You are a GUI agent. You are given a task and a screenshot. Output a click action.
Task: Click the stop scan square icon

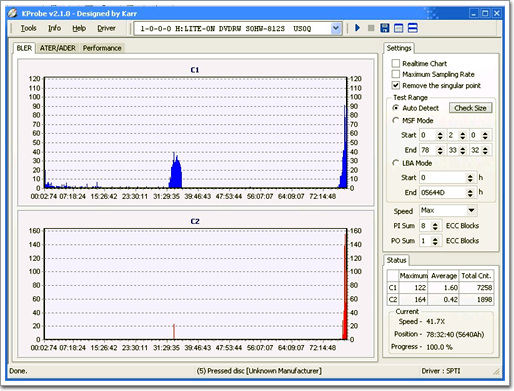[x=371, y=28]
